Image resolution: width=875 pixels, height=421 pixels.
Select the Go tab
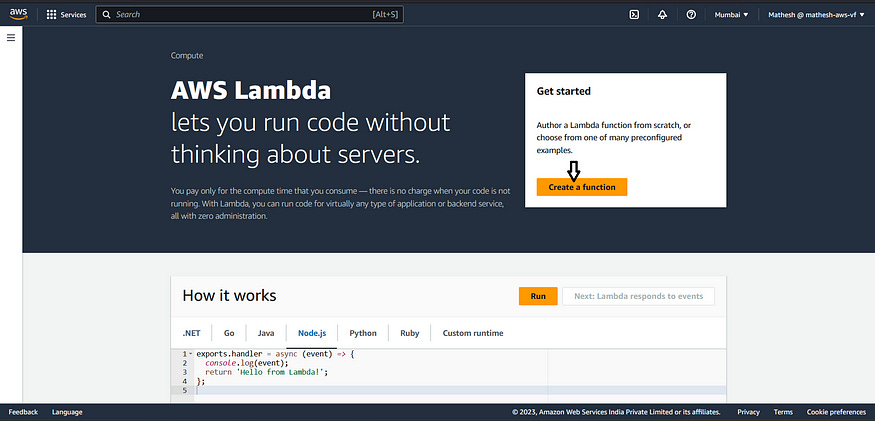[x=229, y=333]
